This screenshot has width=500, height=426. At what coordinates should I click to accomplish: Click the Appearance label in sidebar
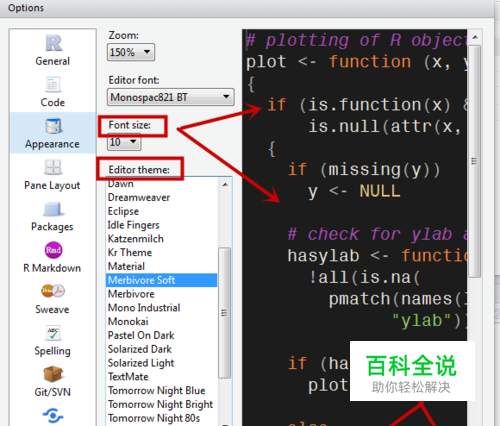point(52,144)
